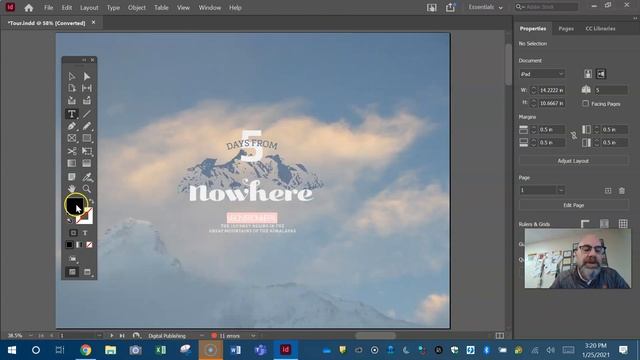Choose the Rectangle shape tool

pos(87,138)
